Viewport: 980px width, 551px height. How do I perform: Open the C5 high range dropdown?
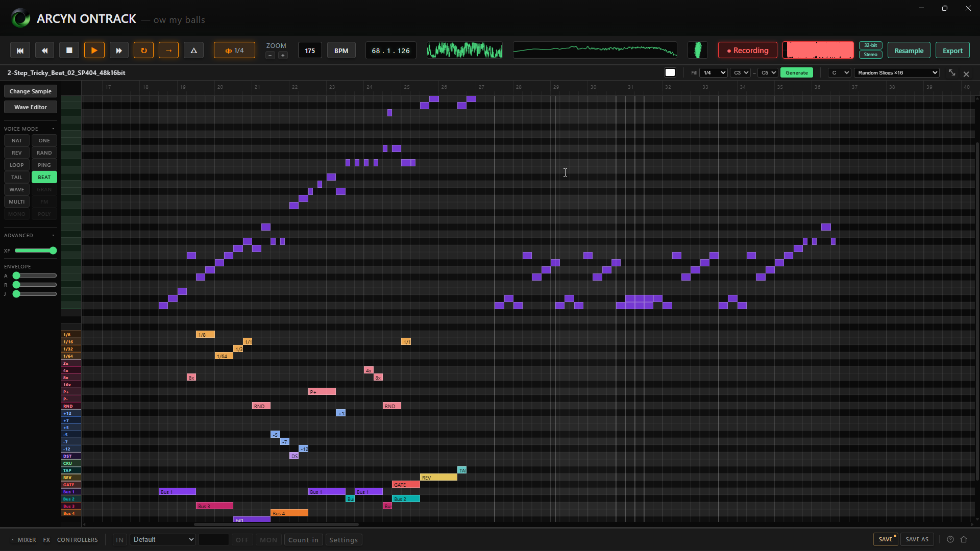click(768, 72)
